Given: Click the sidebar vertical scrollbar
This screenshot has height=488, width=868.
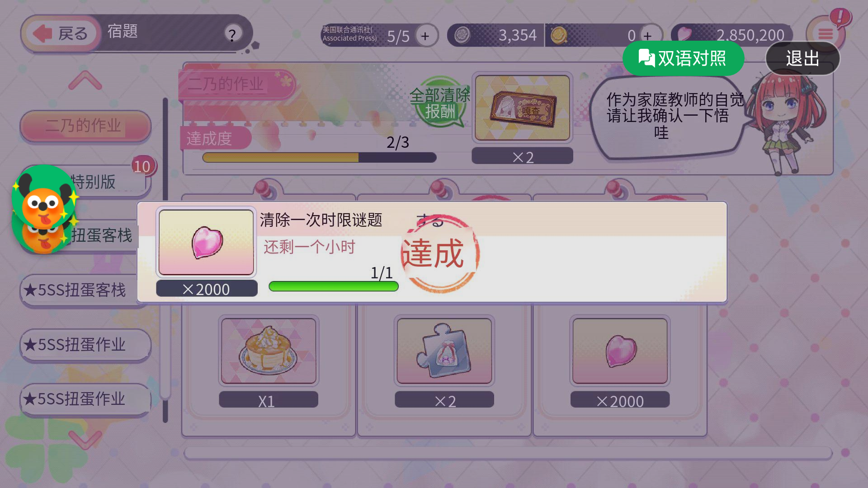Looking at the screenshot, I should tap(165, 260).
